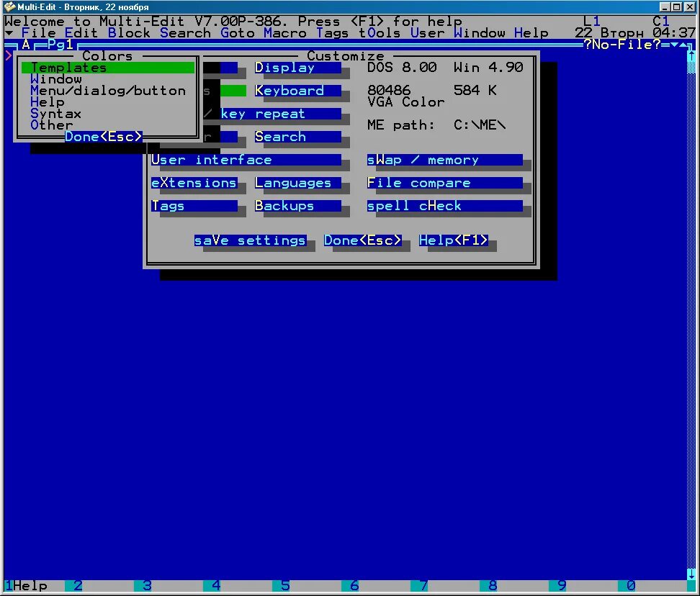Select Menu/dialog/button color option

pyautogui.click(x=108, y=91)
